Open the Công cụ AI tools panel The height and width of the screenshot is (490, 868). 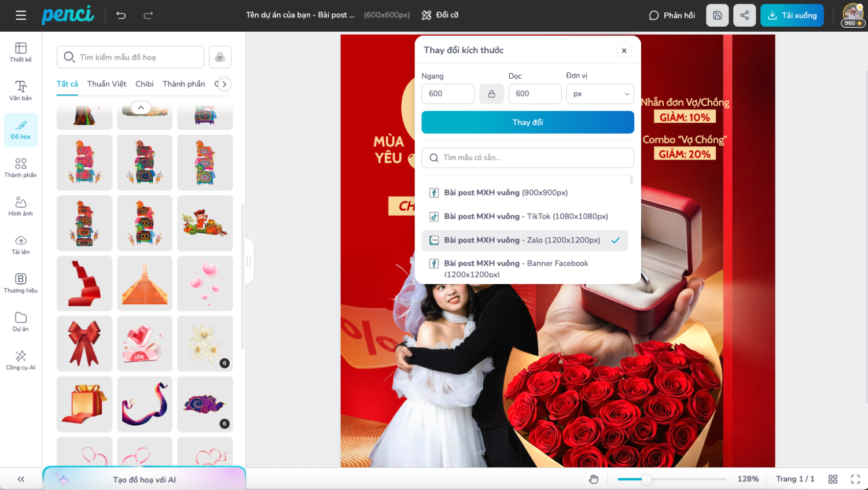21,360
